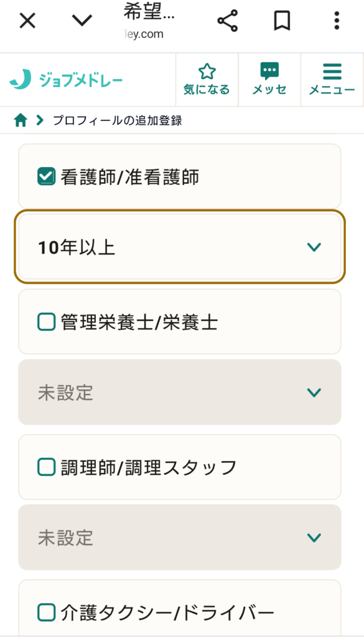The width and height of the screenshot is (364, 638).
Task: Open メッセ messages via speech bubble icon
Action: pos(269,70)
